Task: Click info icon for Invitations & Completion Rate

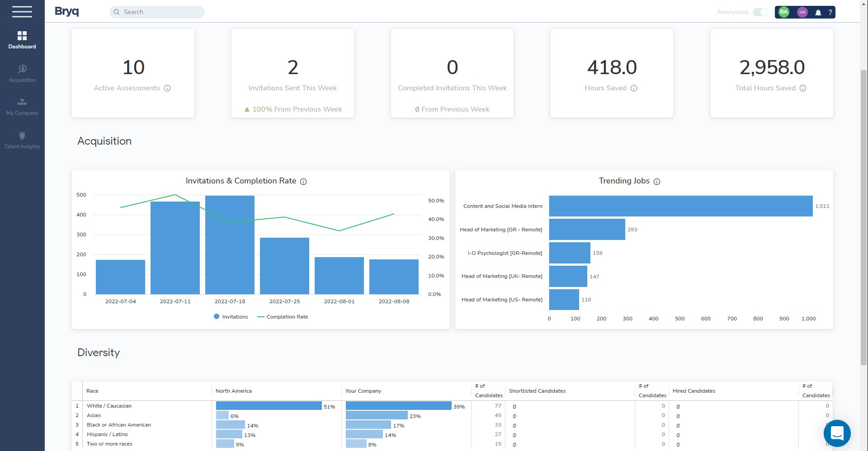Action: 303,182
